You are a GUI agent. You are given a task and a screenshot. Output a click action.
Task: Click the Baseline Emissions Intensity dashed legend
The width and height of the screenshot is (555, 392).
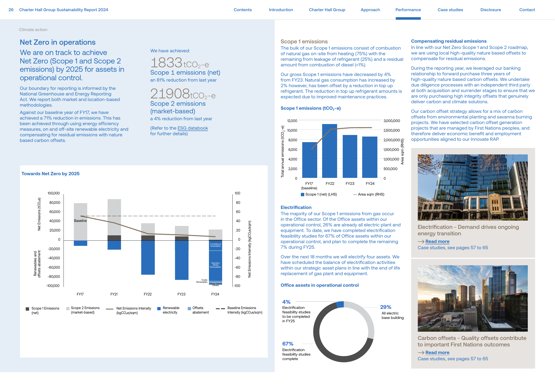click(x=220, y=309)
